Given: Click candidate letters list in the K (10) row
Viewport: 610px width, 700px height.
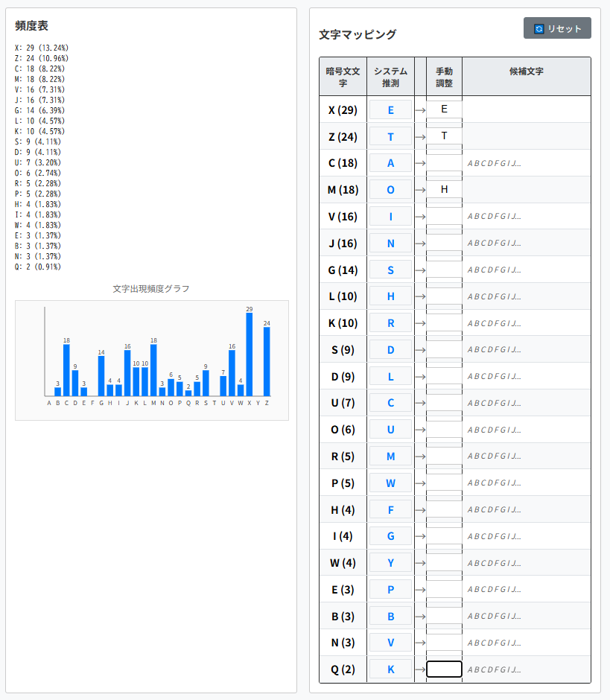Looking at the screenshot, I should [495, 324].
